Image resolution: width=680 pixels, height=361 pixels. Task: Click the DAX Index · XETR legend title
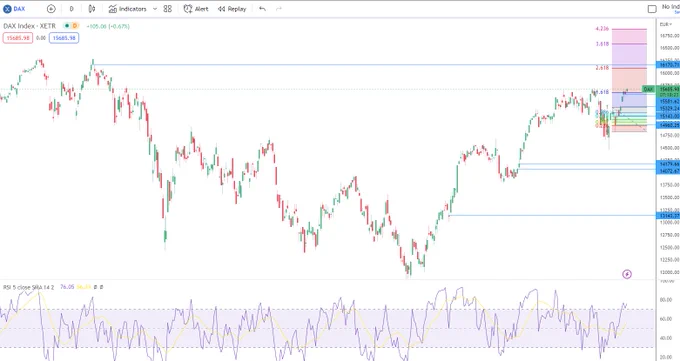click(29, 26)
